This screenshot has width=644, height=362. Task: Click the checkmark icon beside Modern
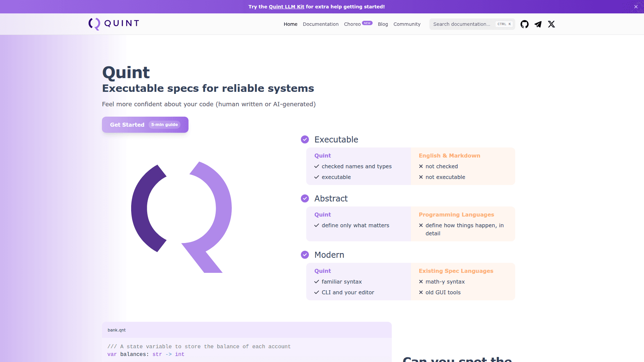[305, 255]
